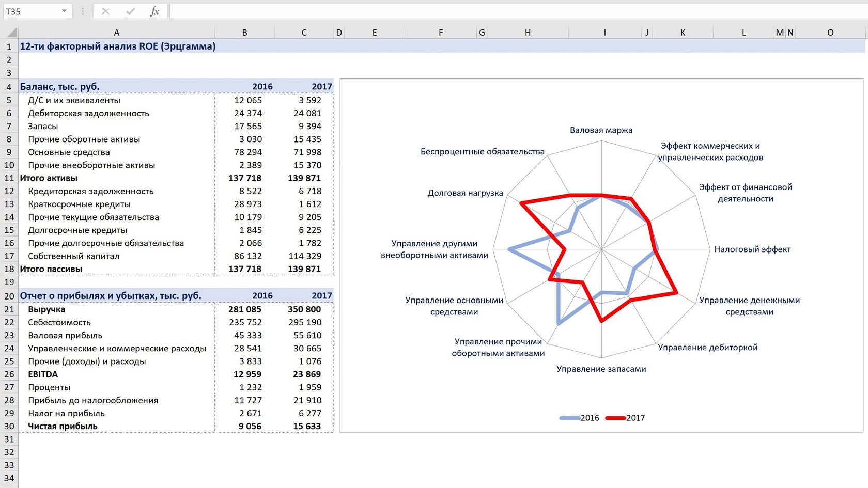This screenshot has width=868, height=488.
Task: Click into the formula bar input
Action: tap(518, 11)
